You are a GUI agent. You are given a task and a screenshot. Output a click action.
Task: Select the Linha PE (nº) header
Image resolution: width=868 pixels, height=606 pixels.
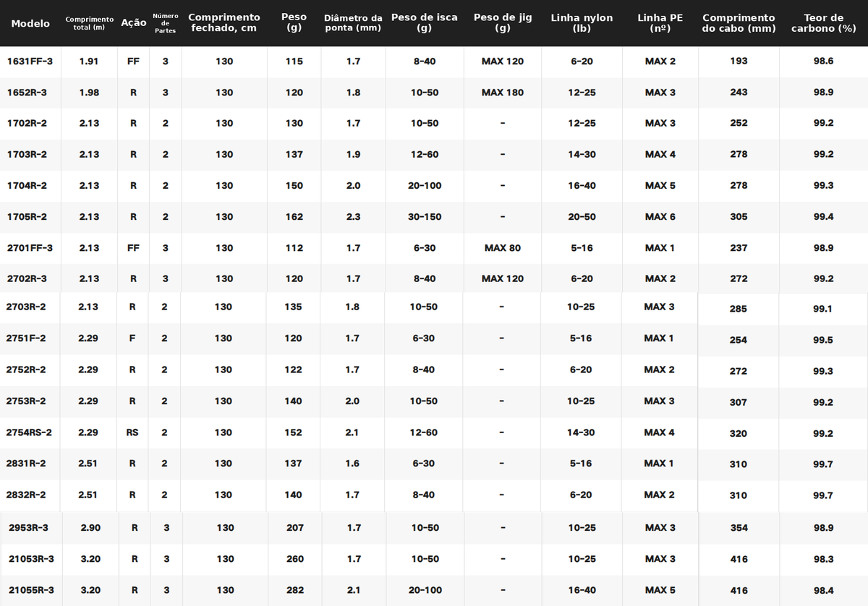(660, 23)
